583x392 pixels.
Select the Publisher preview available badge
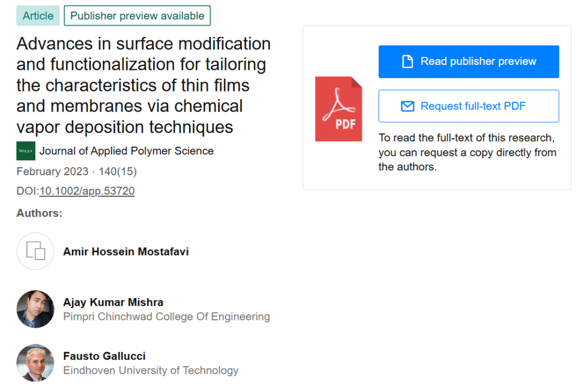137,15
